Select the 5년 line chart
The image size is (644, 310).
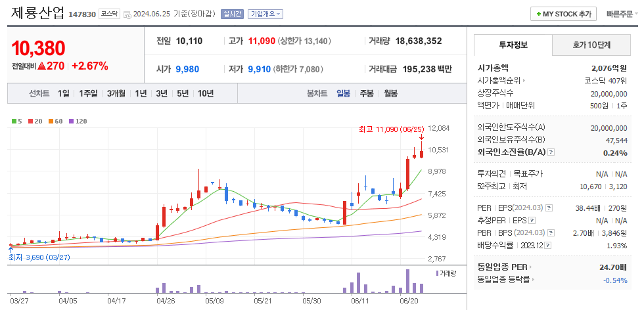[x=183, y=93]
